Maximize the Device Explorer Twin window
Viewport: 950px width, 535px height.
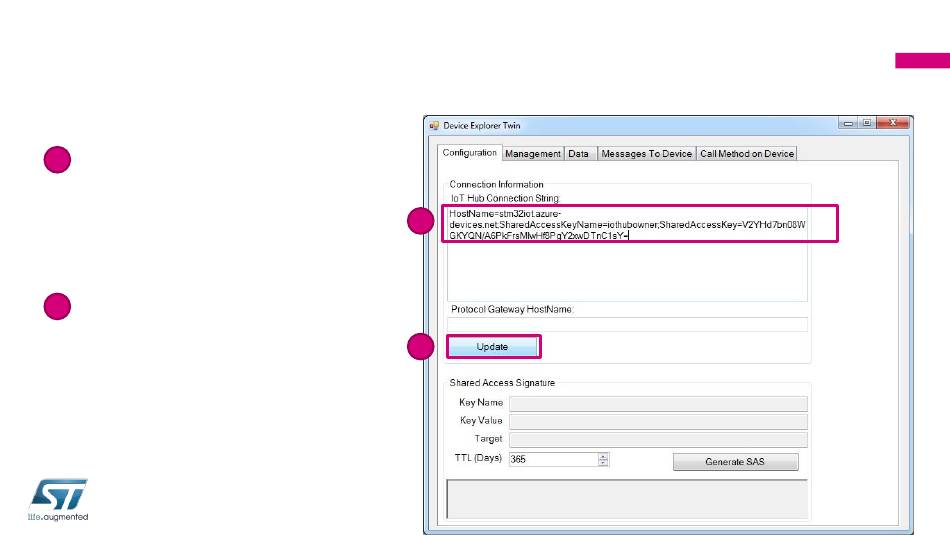(x=866, y=124)
